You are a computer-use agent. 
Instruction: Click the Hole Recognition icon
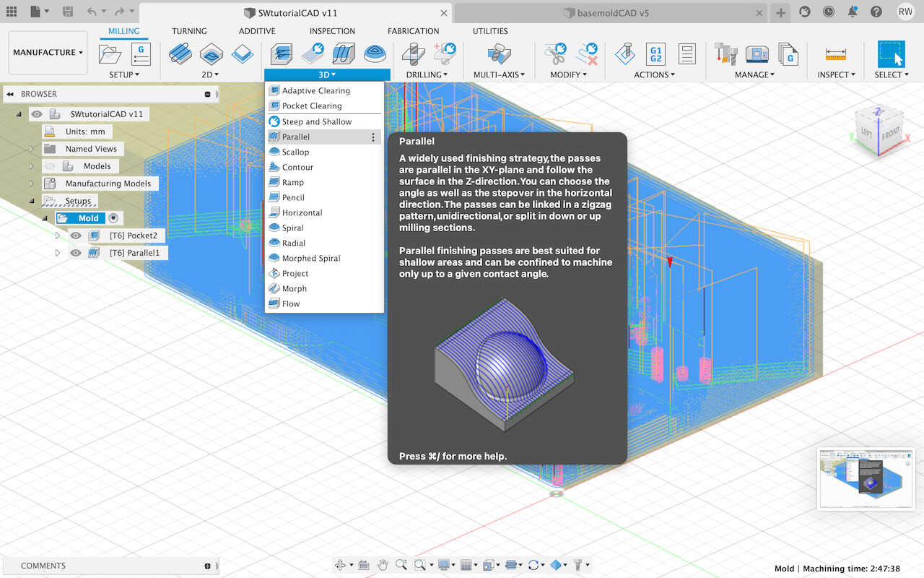444,54
